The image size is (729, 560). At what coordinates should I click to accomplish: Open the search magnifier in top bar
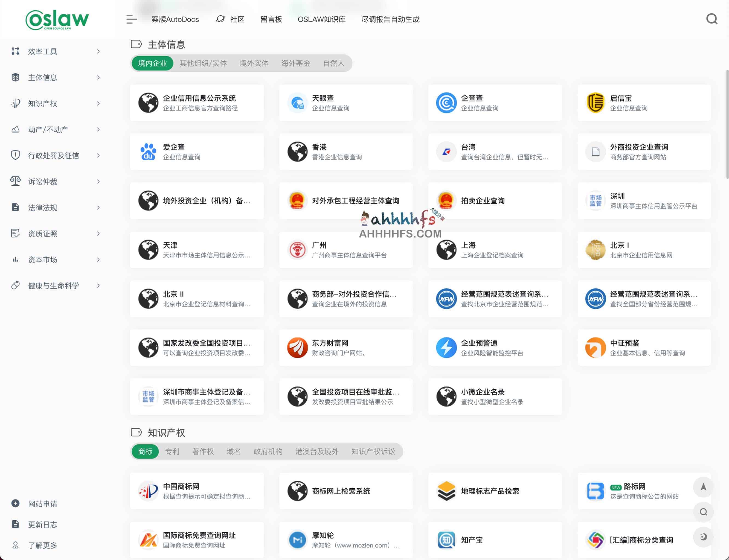click(712, 19)
